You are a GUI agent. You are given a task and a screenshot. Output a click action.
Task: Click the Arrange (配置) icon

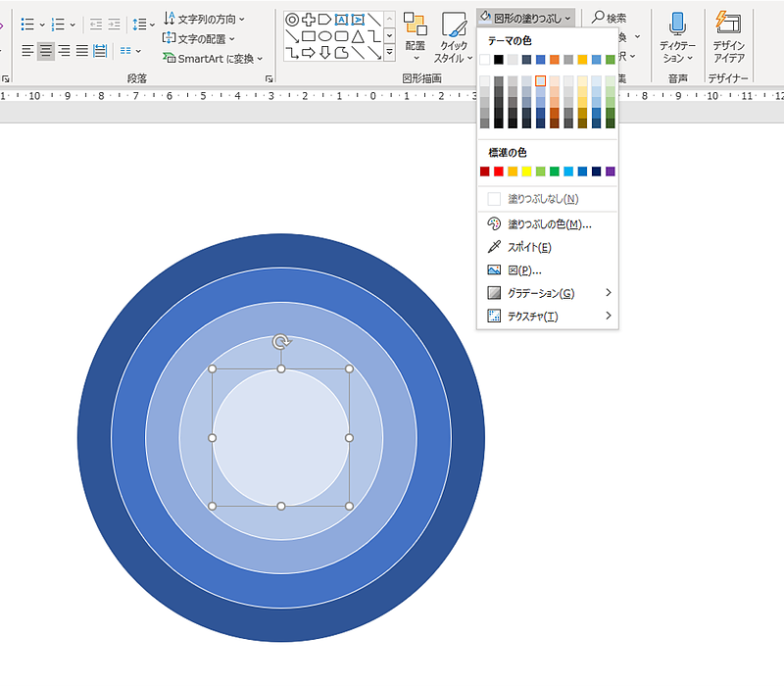coord(415,24)
